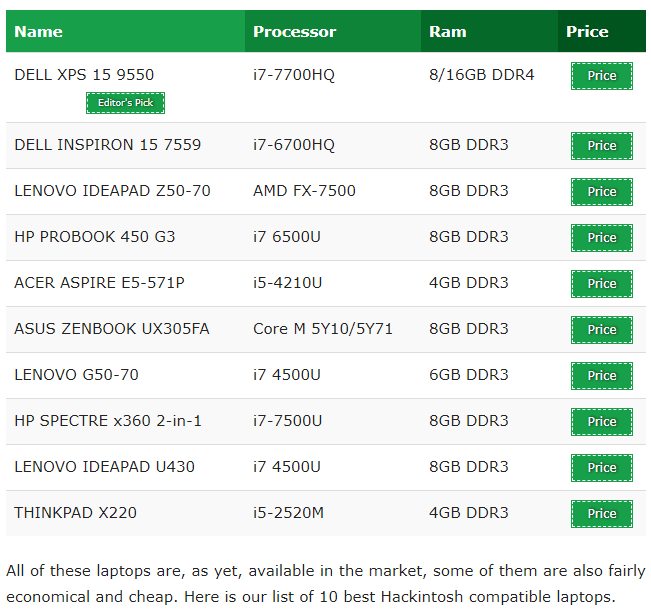Click the Ram column header
The height and width of the screenshot is (614, 651).
click(448, 32)
